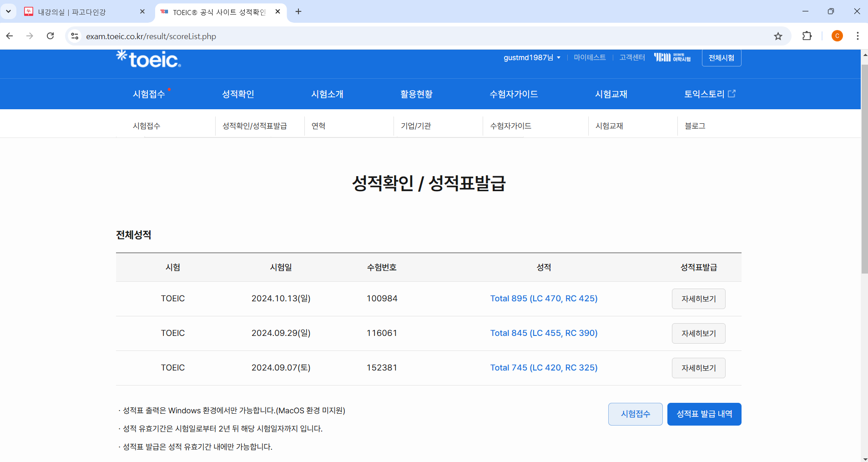Click the 2024.09.29(일) date cell
This screenshot has width=868, height=462.
pyautogui.click(x=281, y=333)
